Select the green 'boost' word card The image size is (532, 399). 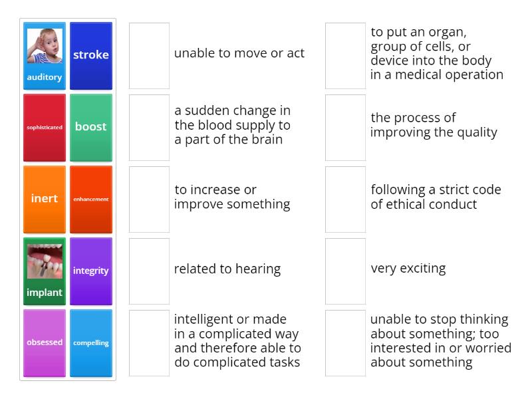pos(91,128)
